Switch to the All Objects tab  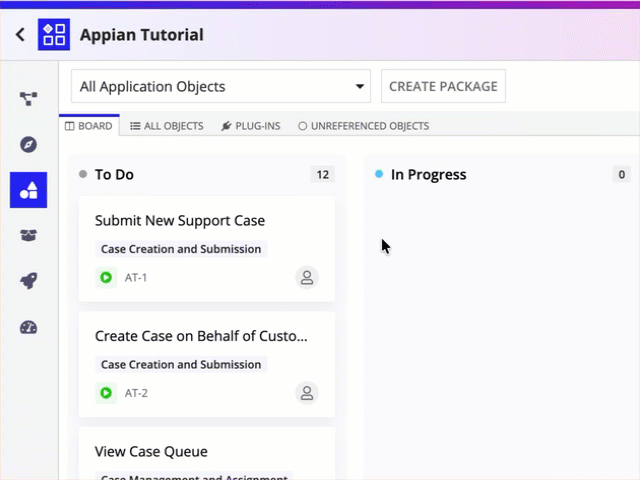[167, 126]
